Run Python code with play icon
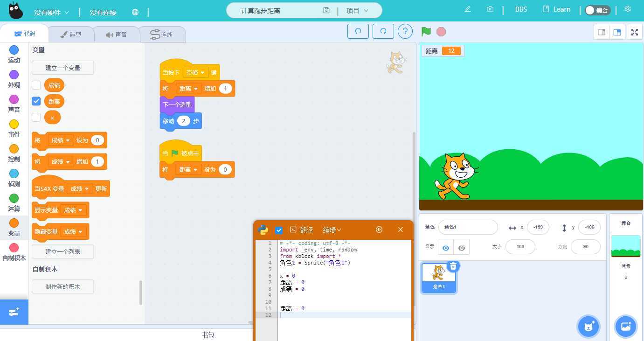644x341 pixels. pyautogui.click(x=379, y=230)
